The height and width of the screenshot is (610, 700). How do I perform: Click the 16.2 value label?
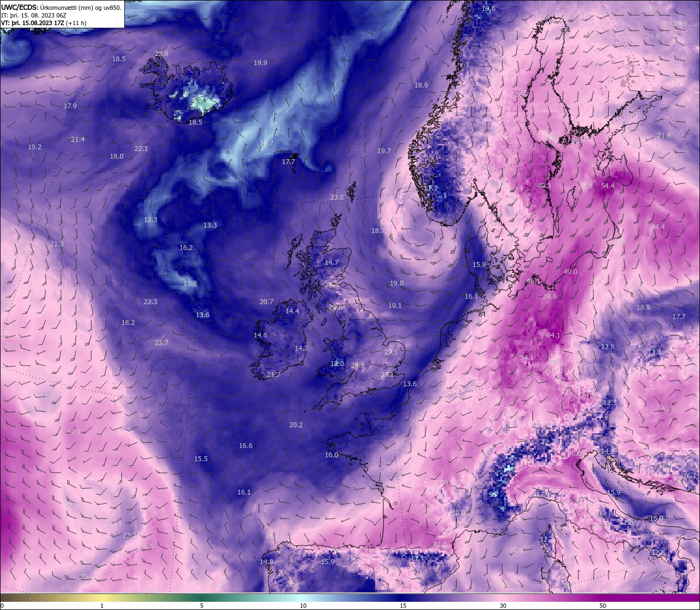[x=186, y=248]
